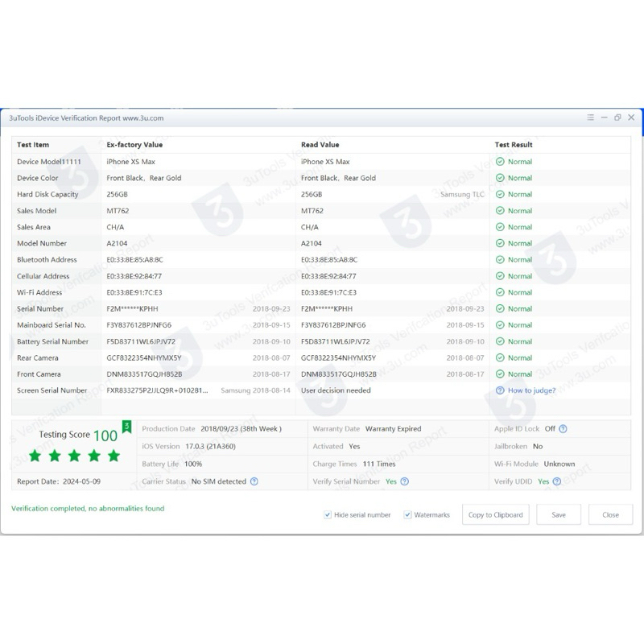Select the Test Result column header
Screen dimensions: 644x644
(514, 145)
